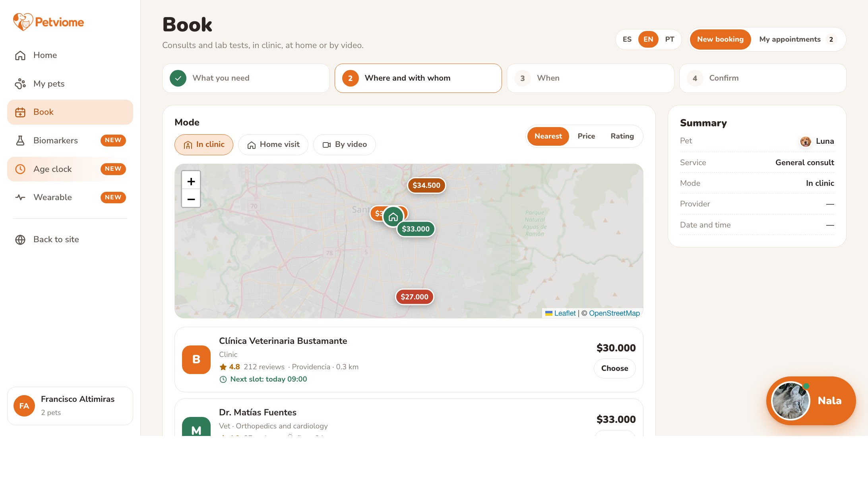Open Francisco Altimiras profile card
Image resolution: width=868 pixels, height=488 pixels.
point(70,406)
